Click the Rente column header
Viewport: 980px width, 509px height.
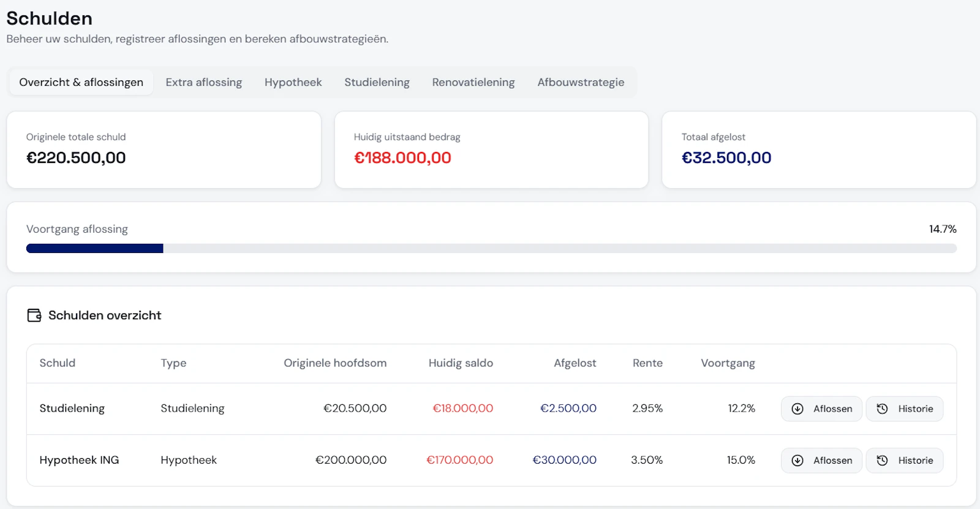pyautogui.click(x=647, y=363)
